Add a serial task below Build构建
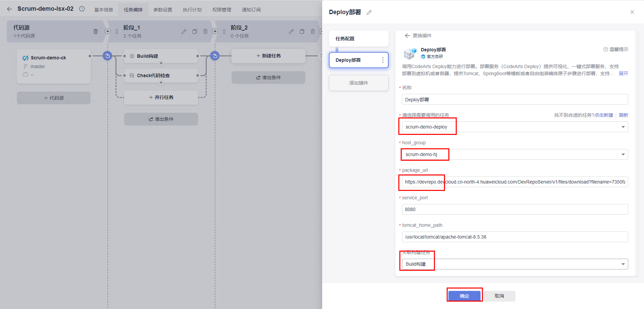This screenshot has height=309, width=644. click(x=161, y=63)
